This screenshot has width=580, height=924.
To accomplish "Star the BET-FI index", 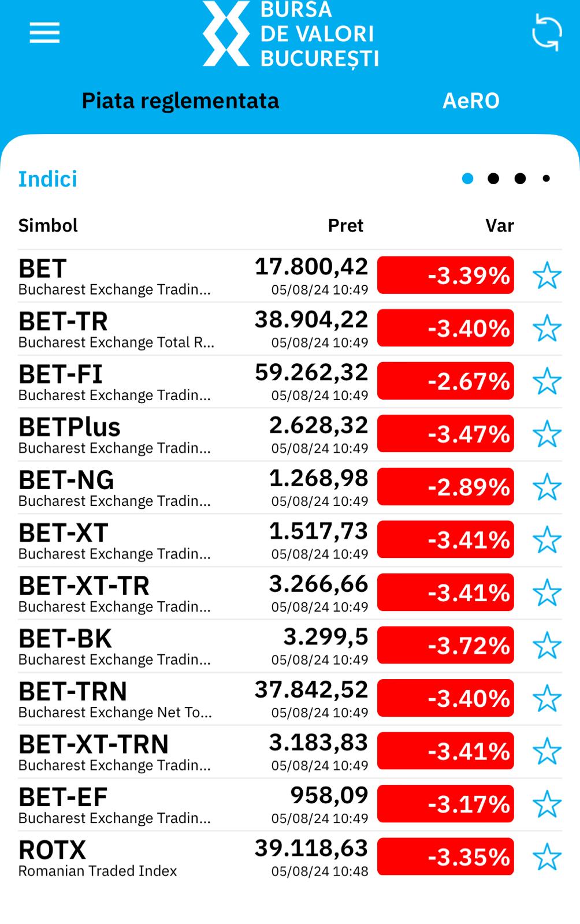I will (x=546, y=381).
